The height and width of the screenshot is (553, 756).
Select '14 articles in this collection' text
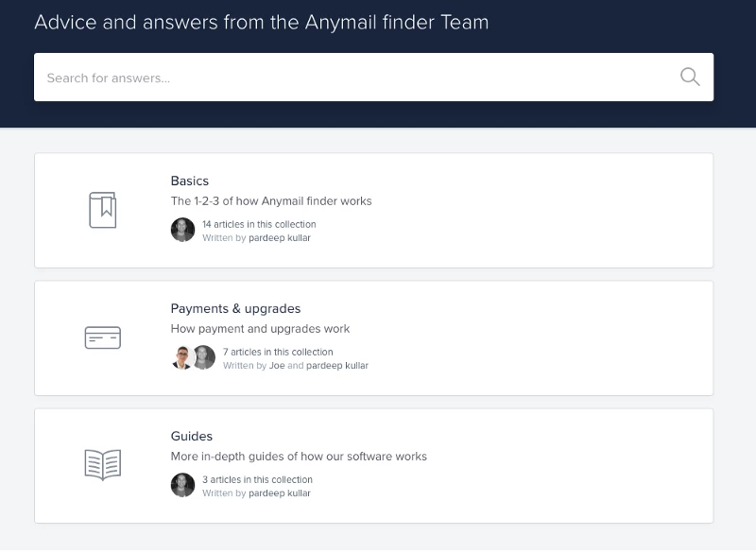(259, 224)
